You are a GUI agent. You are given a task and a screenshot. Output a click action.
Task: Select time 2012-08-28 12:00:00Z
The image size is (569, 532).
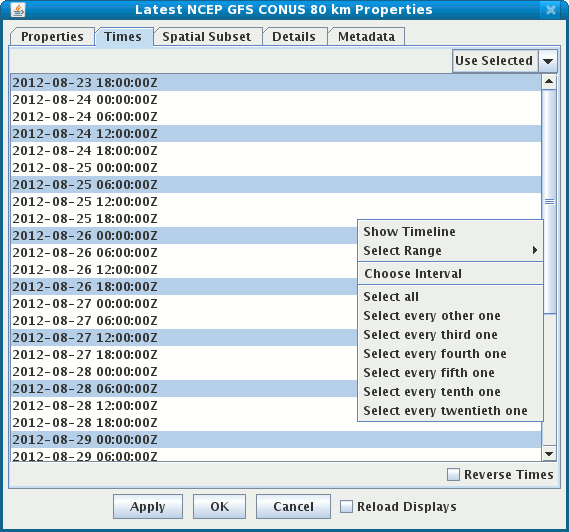[184, 406]
